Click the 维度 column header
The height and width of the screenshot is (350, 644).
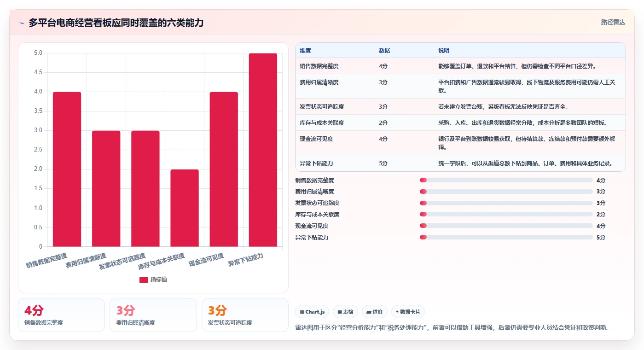305,50
